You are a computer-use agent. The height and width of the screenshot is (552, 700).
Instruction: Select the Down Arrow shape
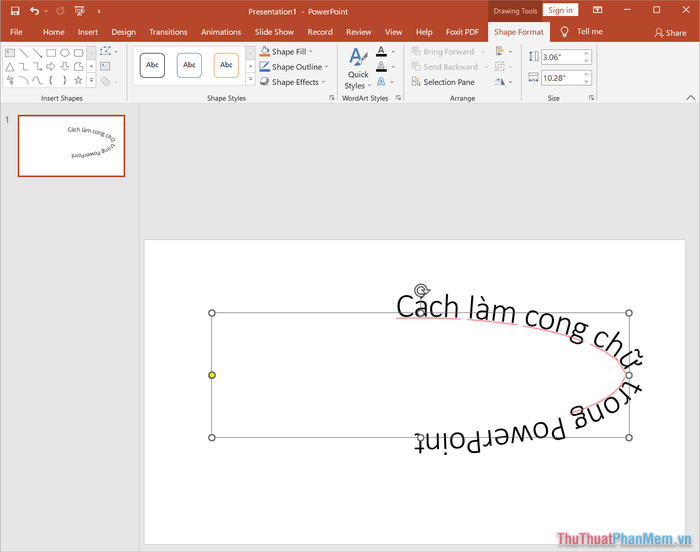point(65,67)
